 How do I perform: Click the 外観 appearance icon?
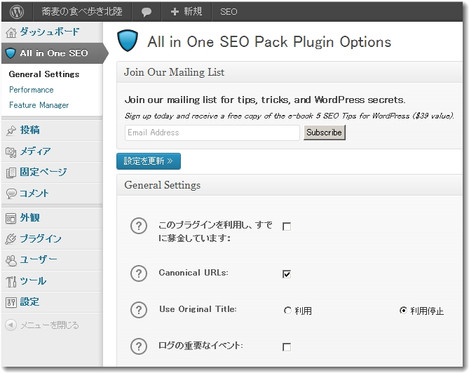(x=11, y=218)
